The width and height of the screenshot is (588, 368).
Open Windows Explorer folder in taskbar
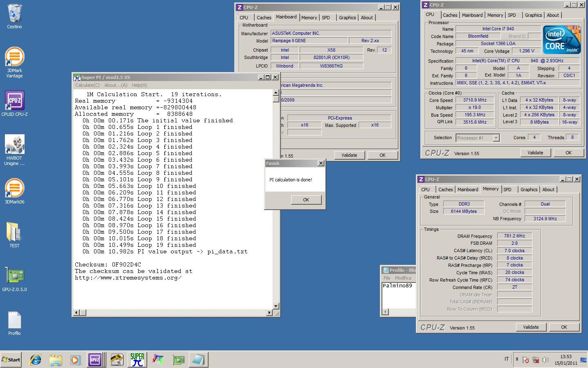56,360
